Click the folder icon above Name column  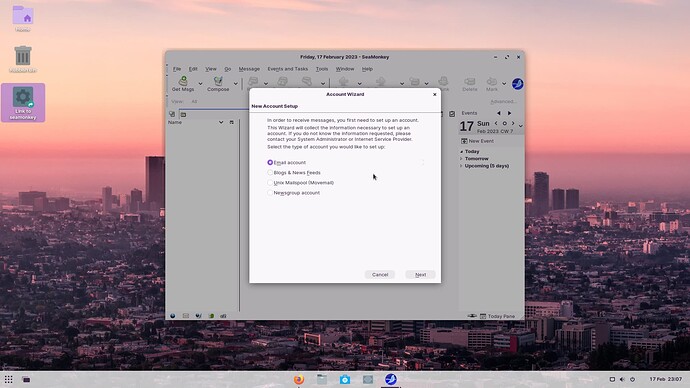pyautogui.click(x=184, y=114)
